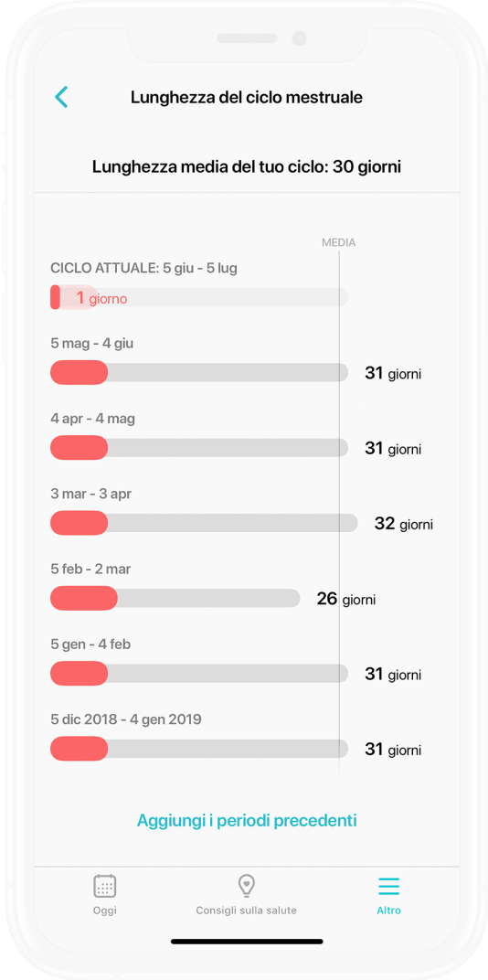Switch to the Oggi tab label
This screenshot has width=488, height=980.
click(x=105, y=911)
